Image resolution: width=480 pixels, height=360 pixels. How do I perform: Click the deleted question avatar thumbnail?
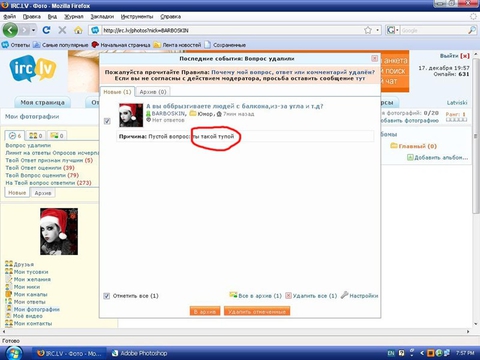131,115
